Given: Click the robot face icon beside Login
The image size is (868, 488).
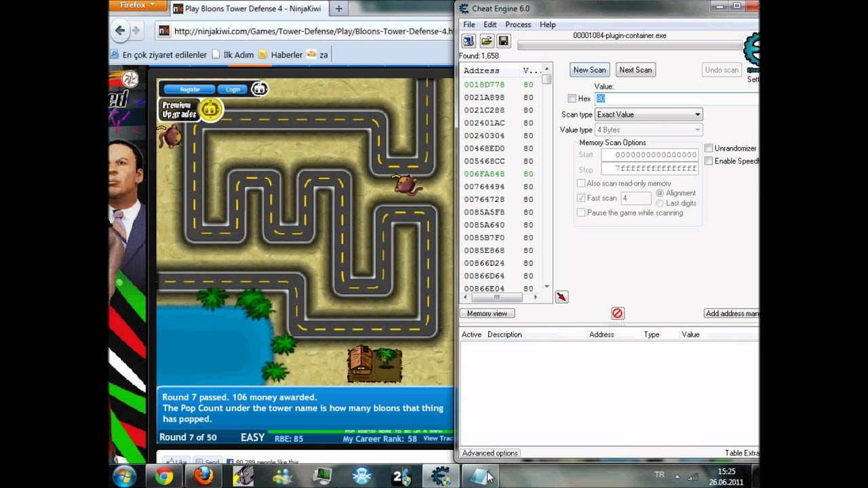Looking at the screenshot, I should point(259,89).
